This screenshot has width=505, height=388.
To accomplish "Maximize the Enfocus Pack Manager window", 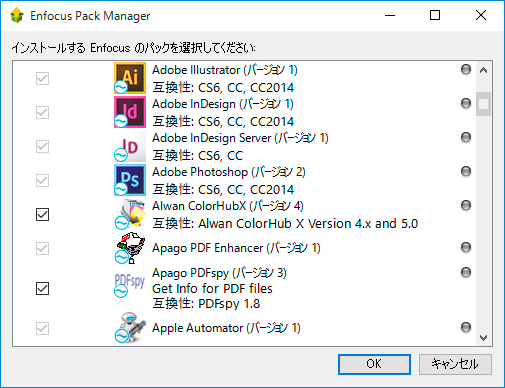I will point(435,15).
